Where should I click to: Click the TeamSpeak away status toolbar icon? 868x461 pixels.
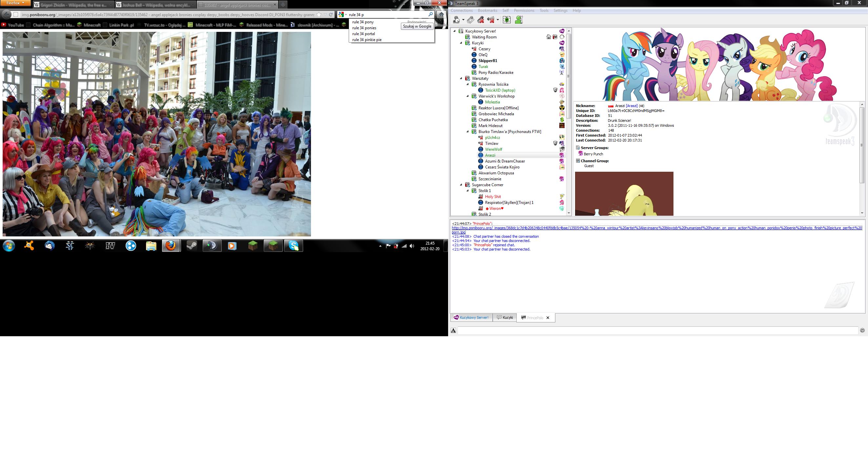[457, 20]
